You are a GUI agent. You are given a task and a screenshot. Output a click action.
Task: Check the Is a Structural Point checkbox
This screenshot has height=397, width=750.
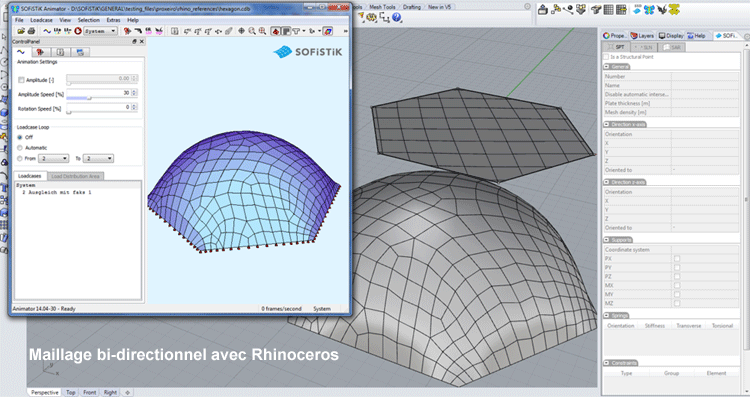click(607, 56)
